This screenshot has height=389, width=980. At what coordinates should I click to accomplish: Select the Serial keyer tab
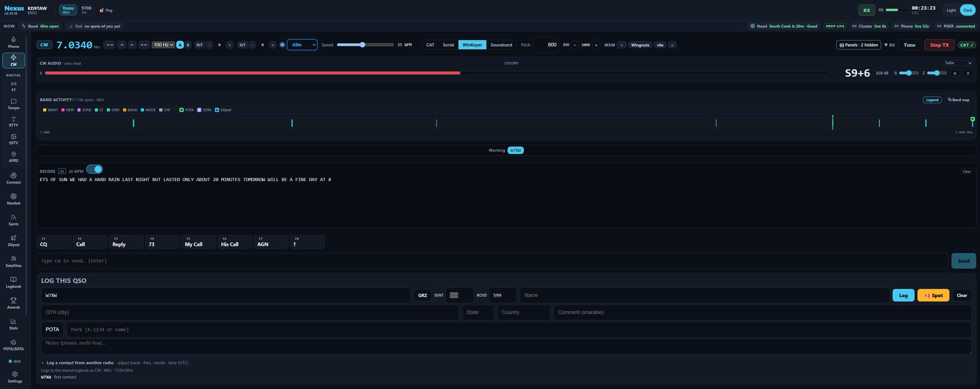(x=448, y=45)
